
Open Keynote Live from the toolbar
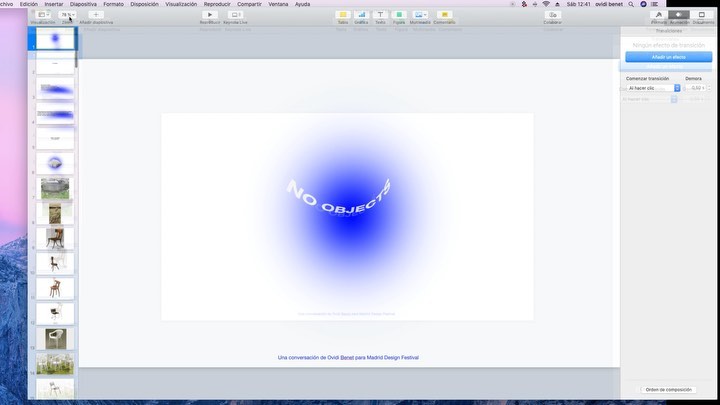coord(236,15)
